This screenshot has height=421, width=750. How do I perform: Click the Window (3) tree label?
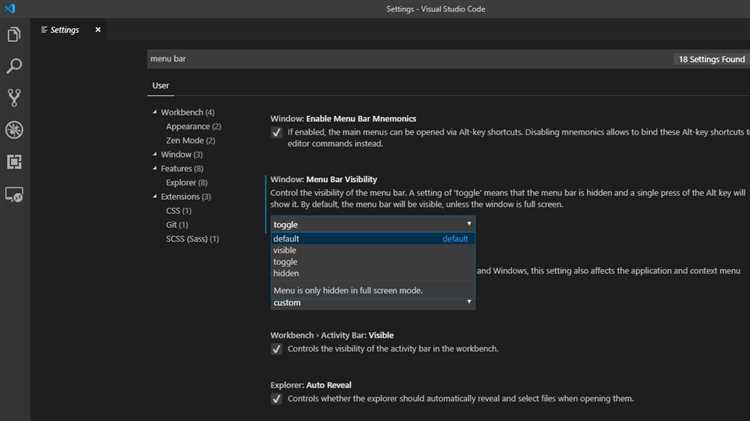click(x=182, y=154)
